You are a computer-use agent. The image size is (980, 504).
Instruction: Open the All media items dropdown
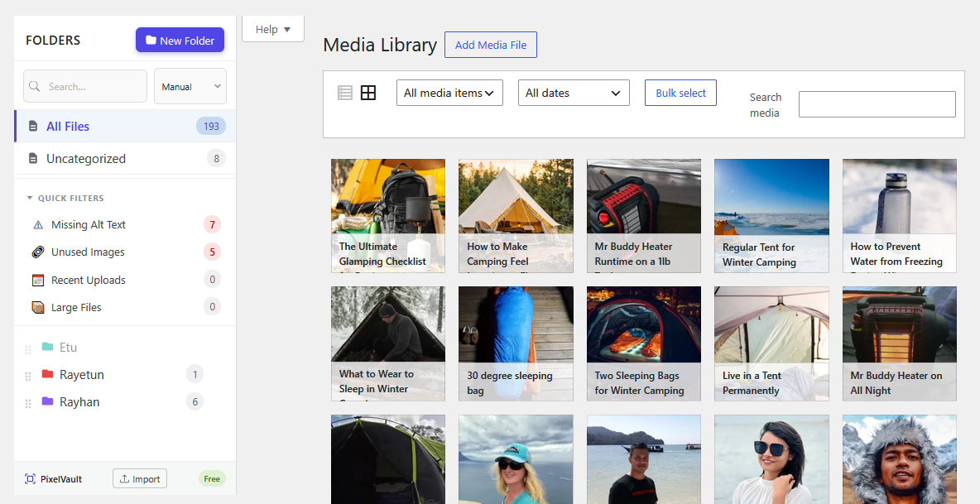pos(450,93)
